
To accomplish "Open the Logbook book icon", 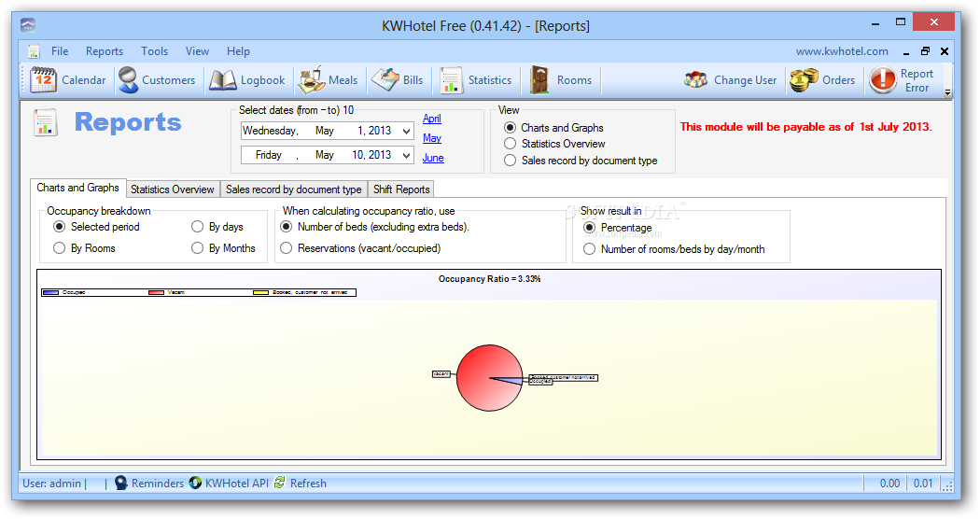I will tap(222, 80).
